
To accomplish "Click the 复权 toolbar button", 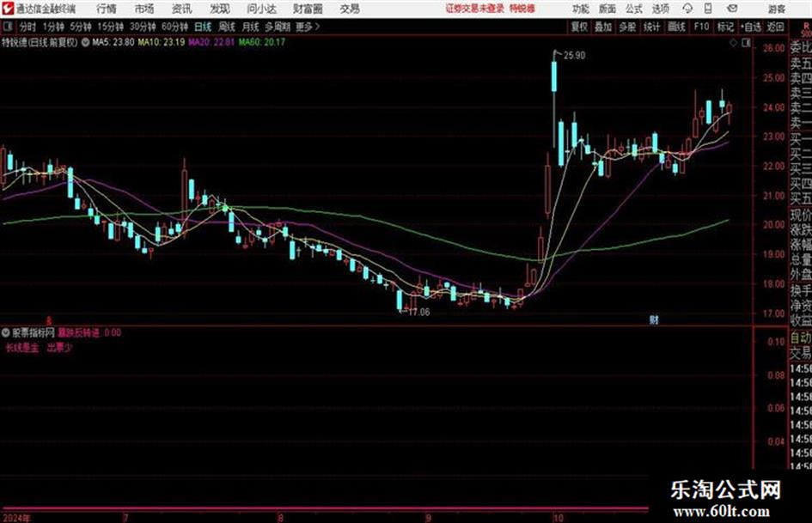I will (x=579, y=27).
